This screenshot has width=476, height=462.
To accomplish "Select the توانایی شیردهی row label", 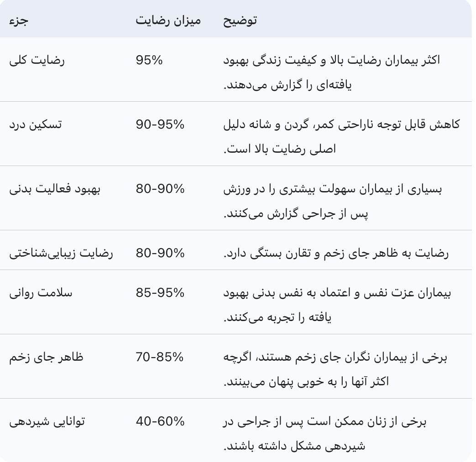I will 47,421.
